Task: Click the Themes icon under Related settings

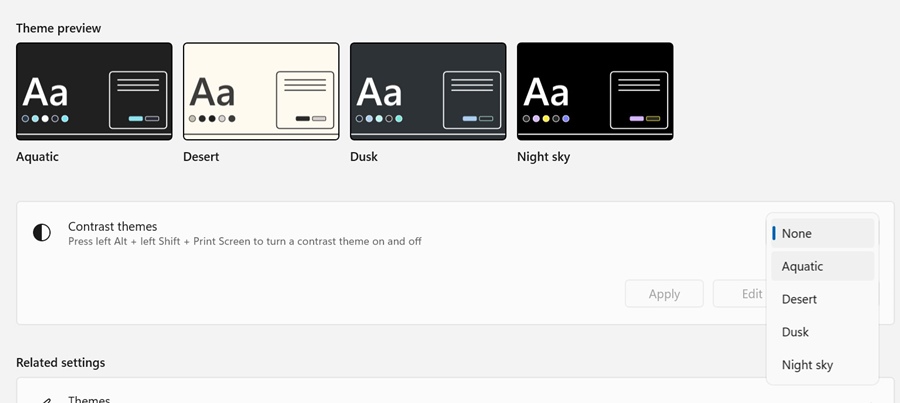Action: (x=44, y=399)
